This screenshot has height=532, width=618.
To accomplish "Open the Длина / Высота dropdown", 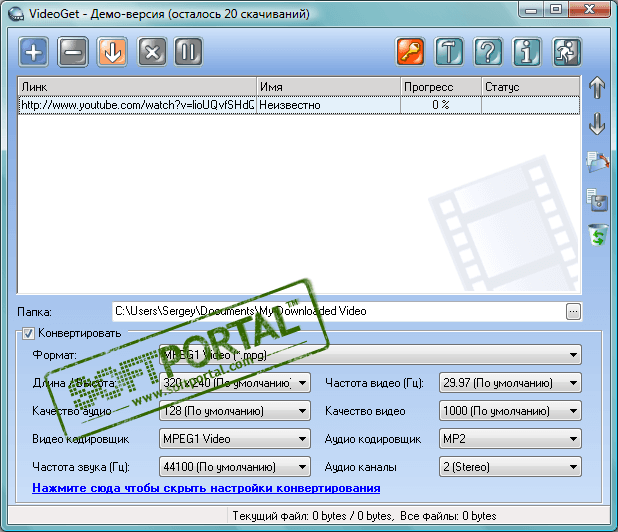I will [235, 383].
